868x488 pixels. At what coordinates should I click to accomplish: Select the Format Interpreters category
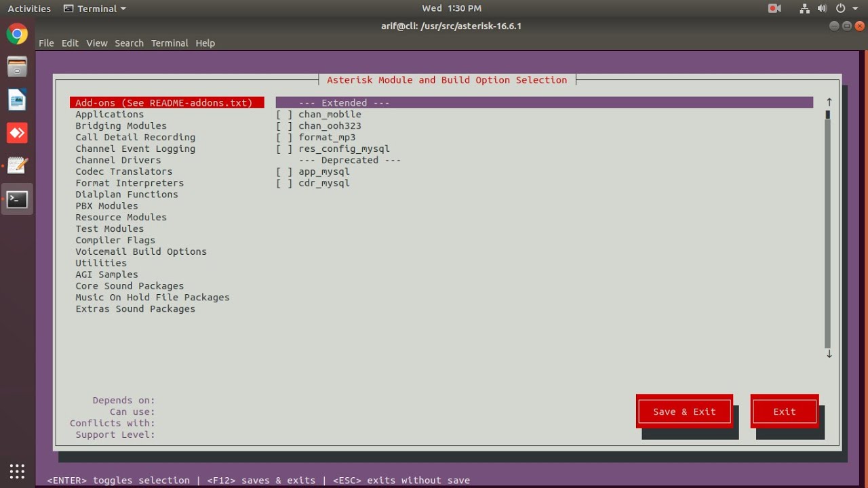click(x=130, y=184)
